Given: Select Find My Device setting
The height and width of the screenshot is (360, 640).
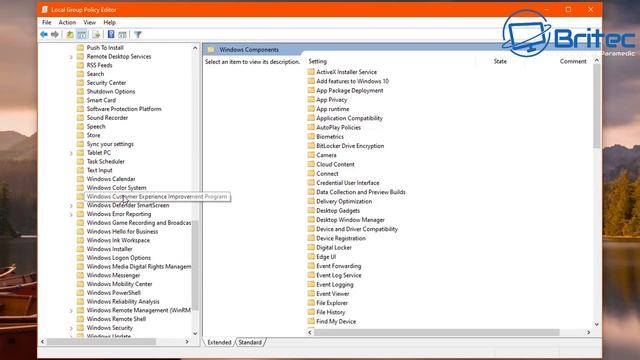Looking at the screenshot, I should point(336,321).
